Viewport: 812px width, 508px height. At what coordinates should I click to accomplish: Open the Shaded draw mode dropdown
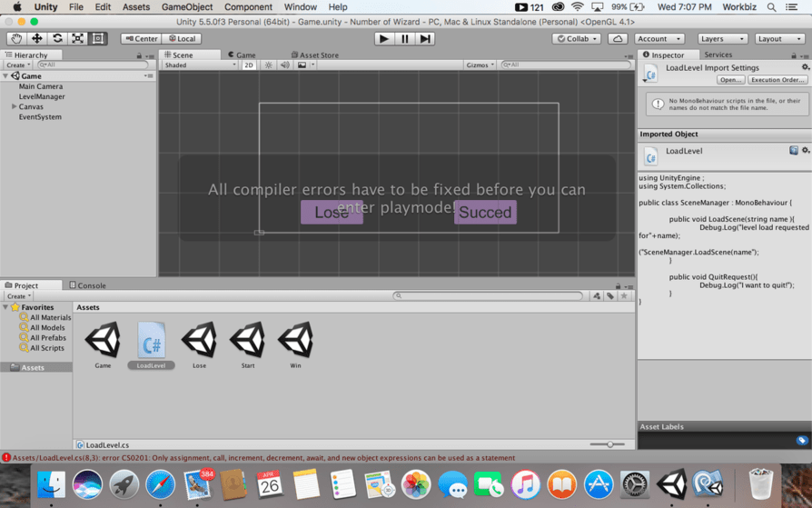pyautogui.click(x=200, y=65)
